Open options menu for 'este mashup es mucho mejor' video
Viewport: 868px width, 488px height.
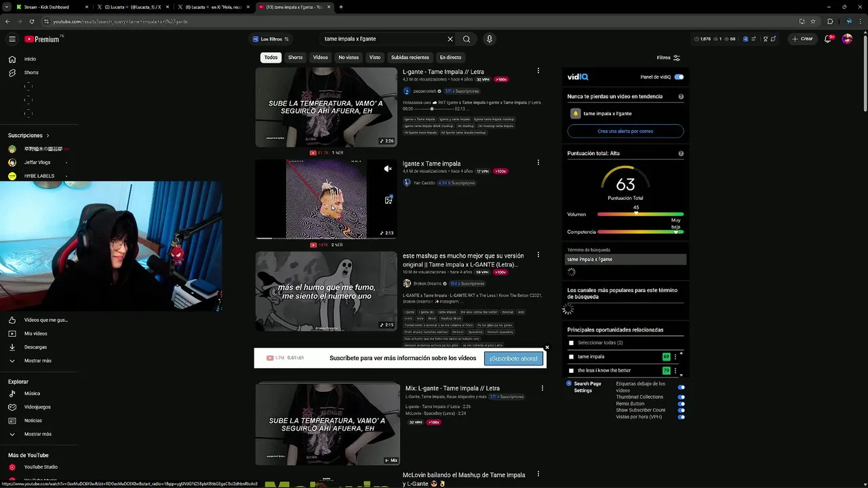click(538, 255)
